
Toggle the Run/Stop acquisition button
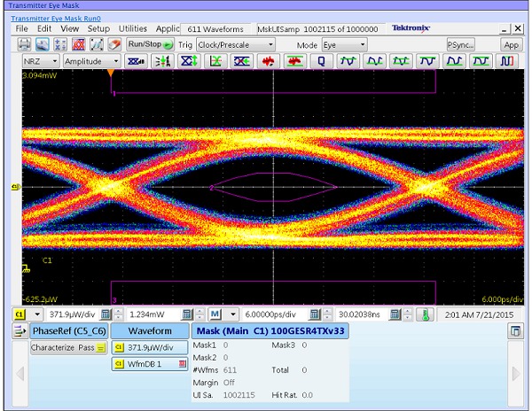[x=148, y=44]
